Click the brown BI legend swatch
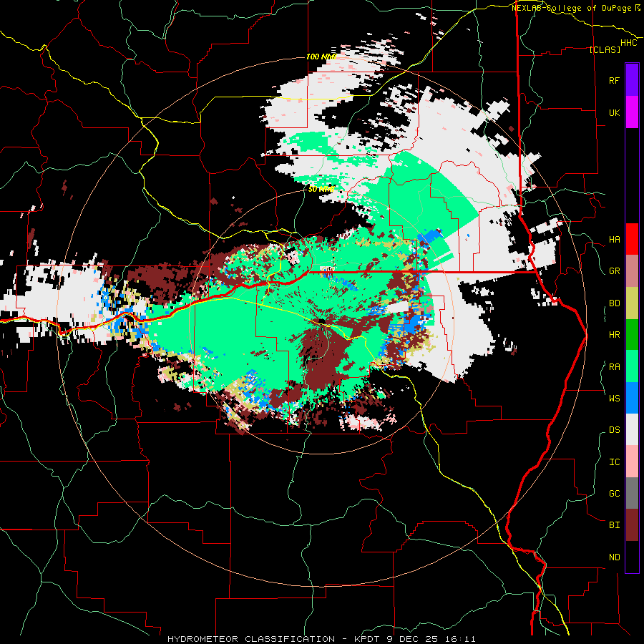Viewport: 644px width, 644px height. 632,525
